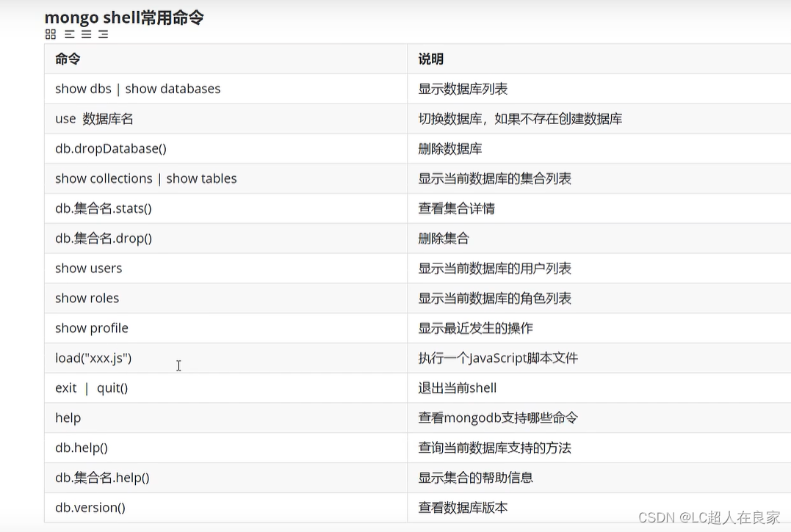Click the '执行一个JavaScript脚本文件' cell

click(x=599, y=358)
